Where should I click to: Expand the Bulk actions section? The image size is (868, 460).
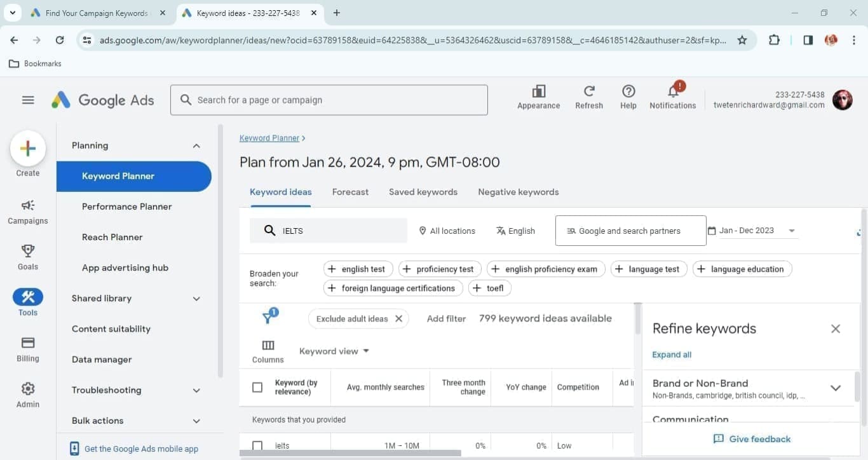click(196, 421)
